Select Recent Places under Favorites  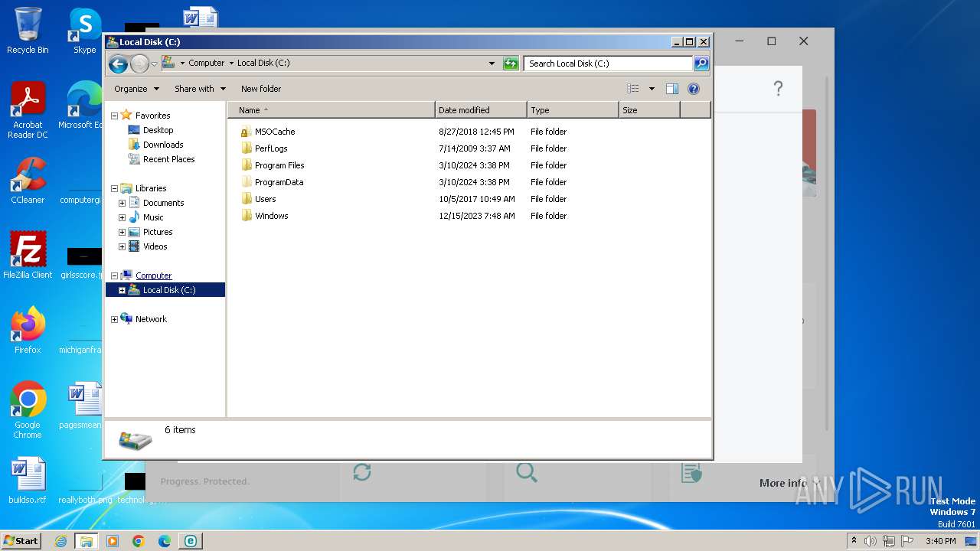coord(168,159)
